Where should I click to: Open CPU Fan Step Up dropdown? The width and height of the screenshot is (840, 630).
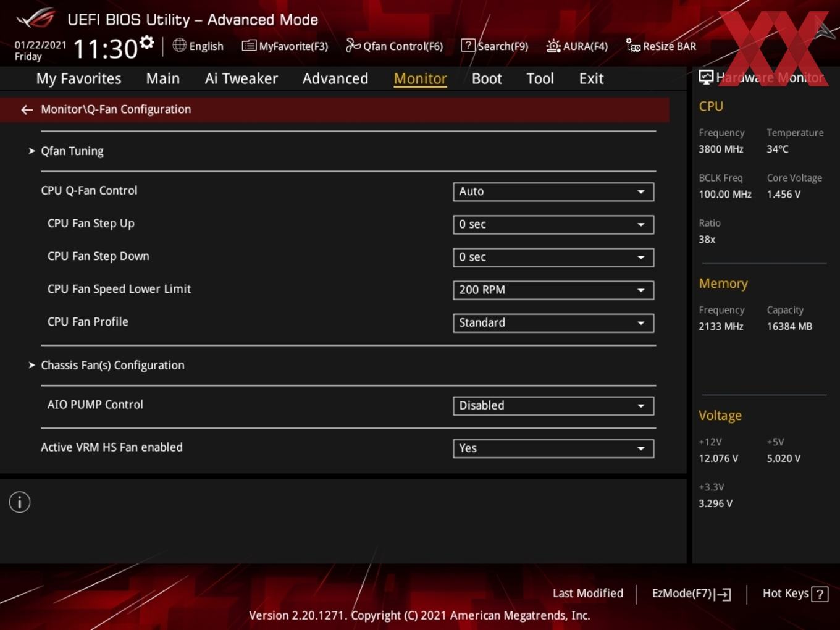(553, 224)
